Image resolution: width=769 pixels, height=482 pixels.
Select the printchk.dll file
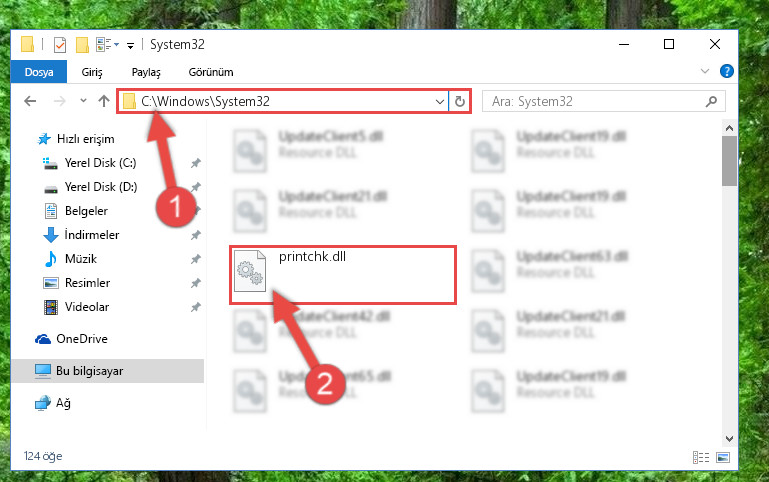[342, 275]
